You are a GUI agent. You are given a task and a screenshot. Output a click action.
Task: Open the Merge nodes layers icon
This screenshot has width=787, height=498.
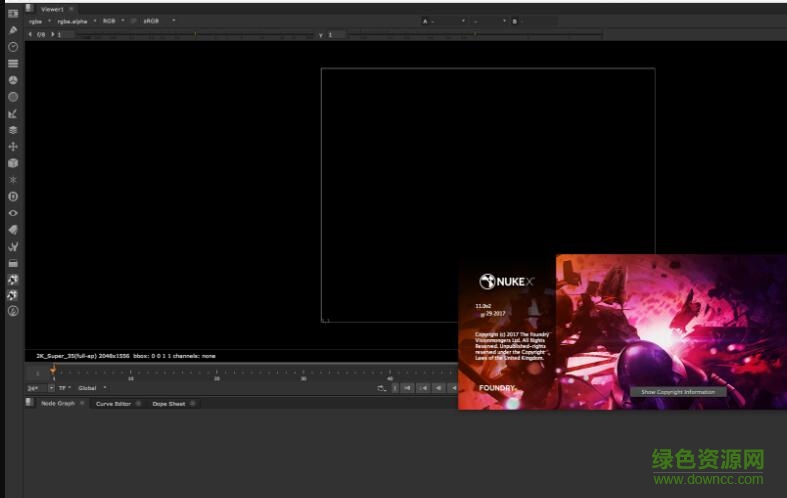(13, 129)
